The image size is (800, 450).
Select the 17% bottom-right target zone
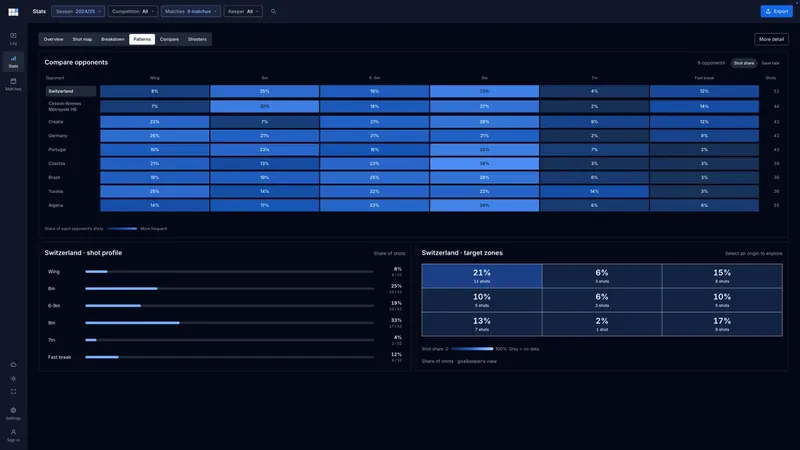pyautogui.click(x=722, y=324)
